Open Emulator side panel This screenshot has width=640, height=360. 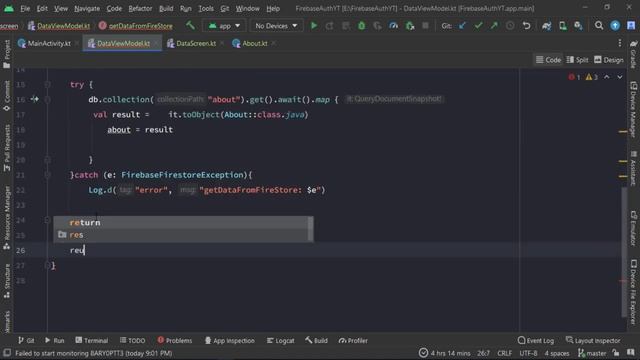[633, 228]
